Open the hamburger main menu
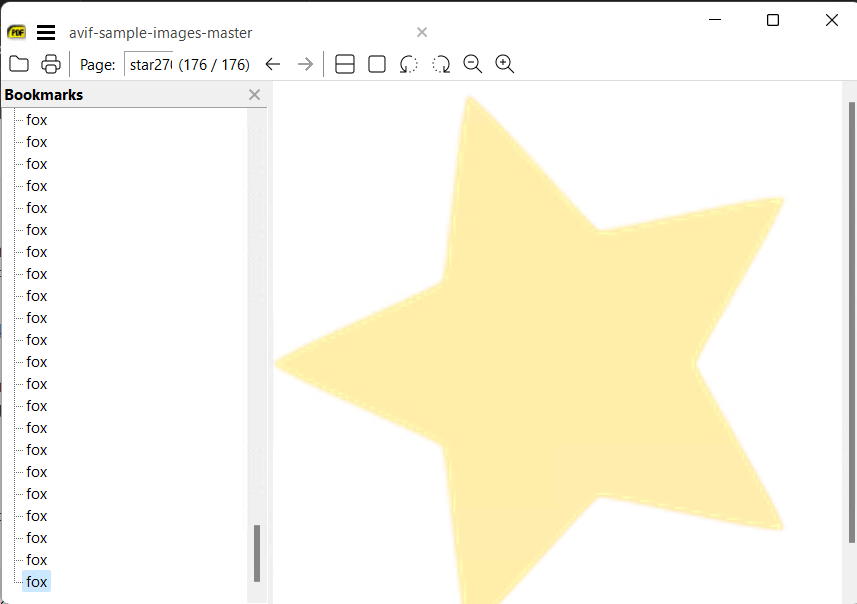 [46, 33]
